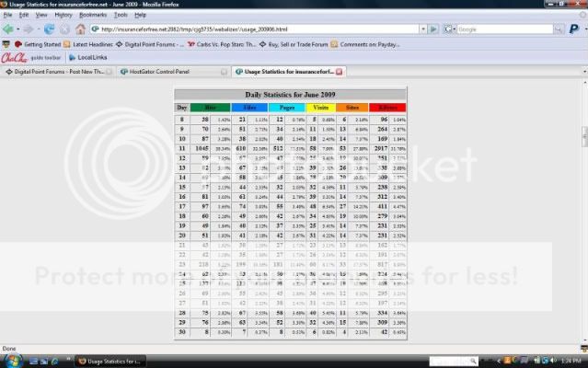Open the View menu
Screen dimensions: 588x368
coord(41,15)
